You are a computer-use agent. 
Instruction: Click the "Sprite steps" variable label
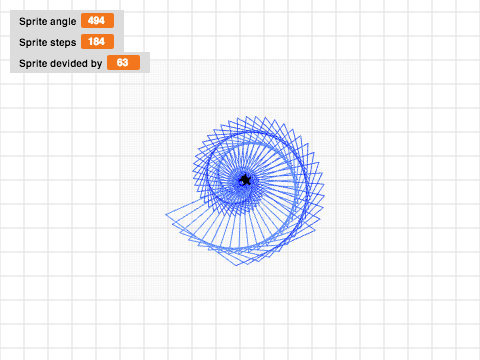(47, 42)
